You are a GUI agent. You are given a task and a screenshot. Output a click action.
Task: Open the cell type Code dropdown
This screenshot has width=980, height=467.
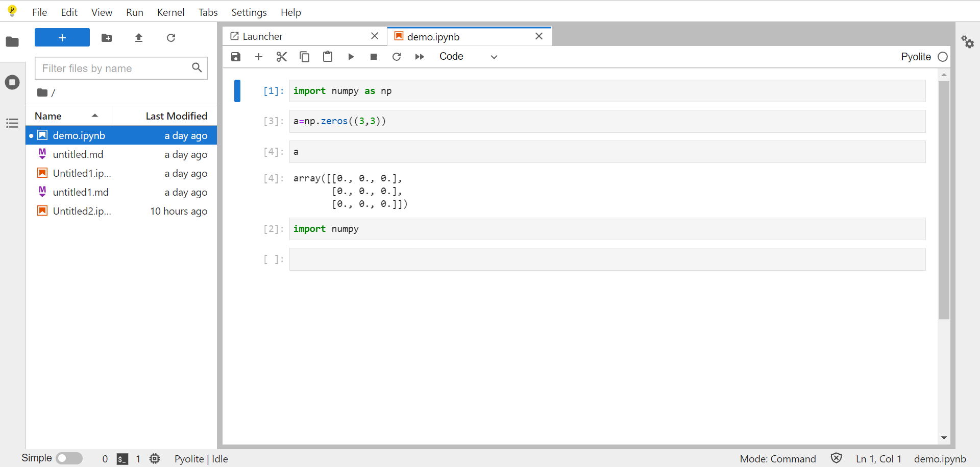click(x=468, y=57)
